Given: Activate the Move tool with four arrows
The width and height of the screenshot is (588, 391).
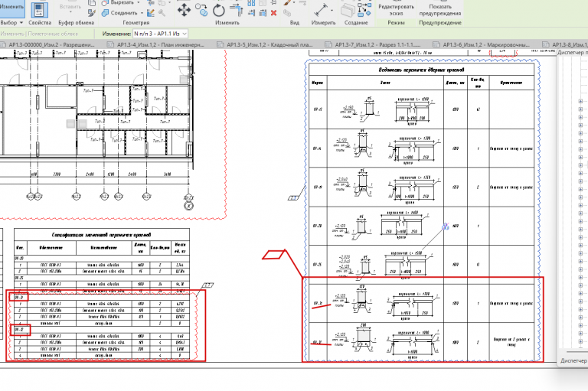Looking at the screenshot, I should click(184, 10).
